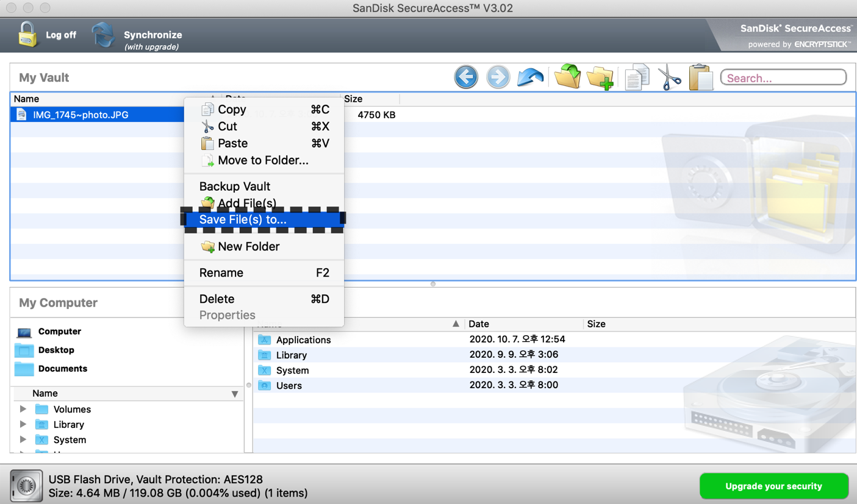Click Size column header in My Vault

pos(370,99)
